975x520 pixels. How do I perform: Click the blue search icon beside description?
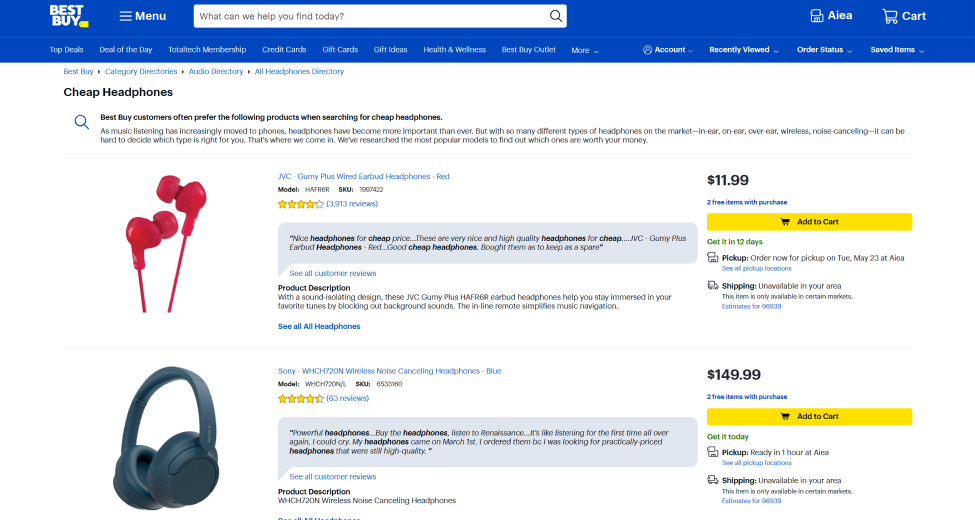coord(81,122)
